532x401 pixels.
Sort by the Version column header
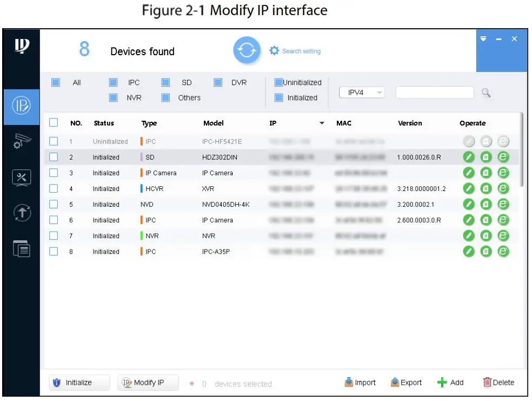(x=410, y=123)
